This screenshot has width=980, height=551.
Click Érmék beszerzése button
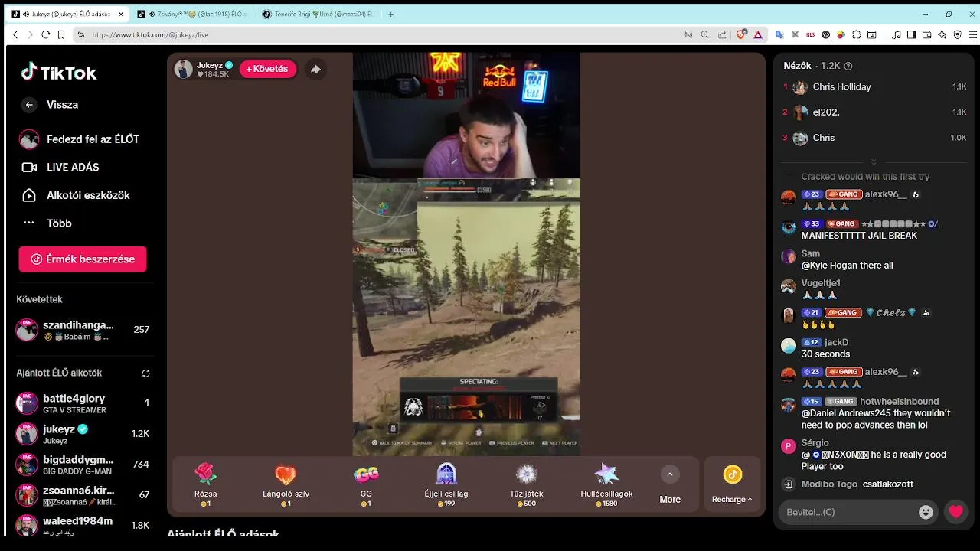(83, 259)
